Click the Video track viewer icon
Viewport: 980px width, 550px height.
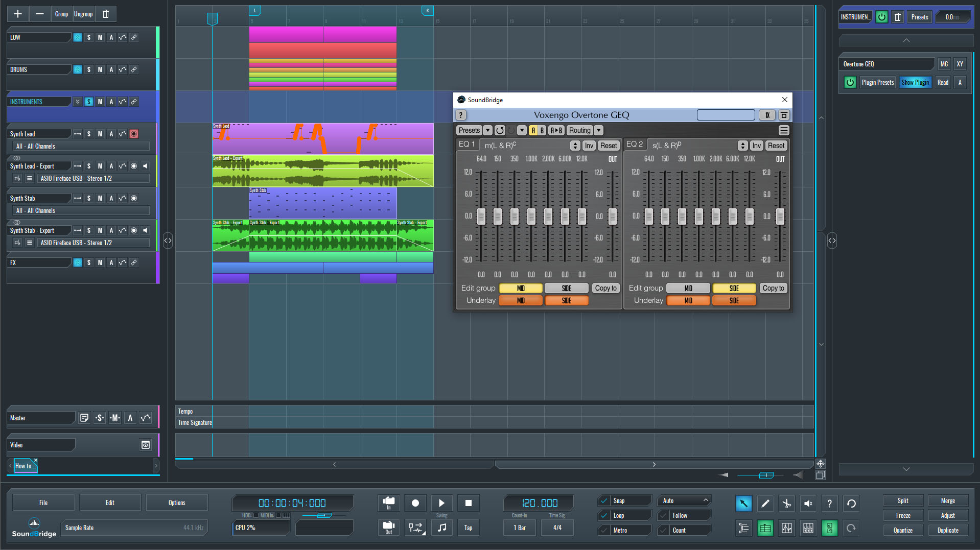pos(146,445)
